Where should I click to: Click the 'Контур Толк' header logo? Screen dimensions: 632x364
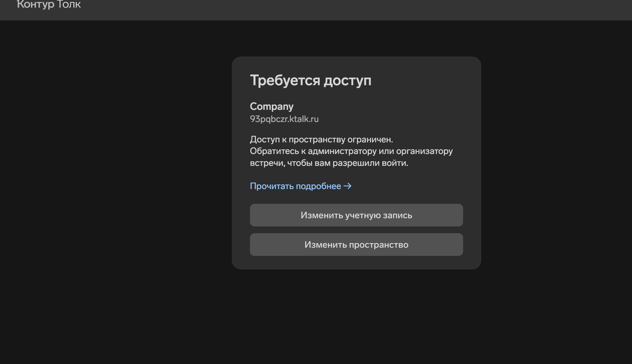pyautogui.click(x=49, y=5)
